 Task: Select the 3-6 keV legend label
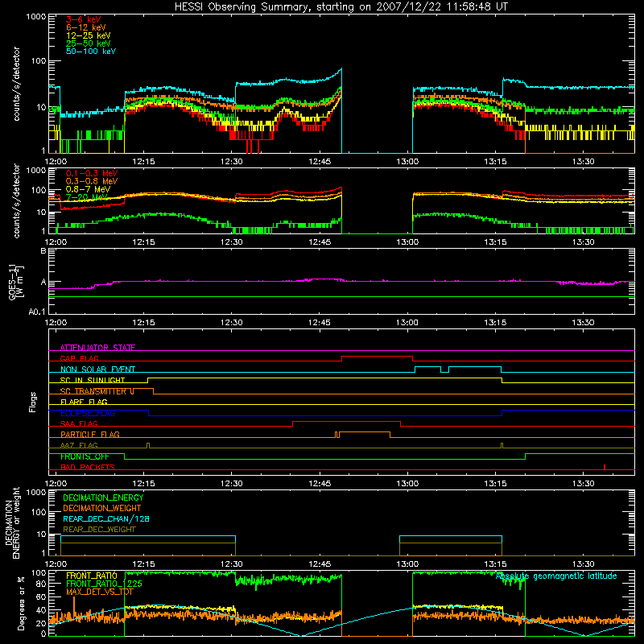click(84, 19)
